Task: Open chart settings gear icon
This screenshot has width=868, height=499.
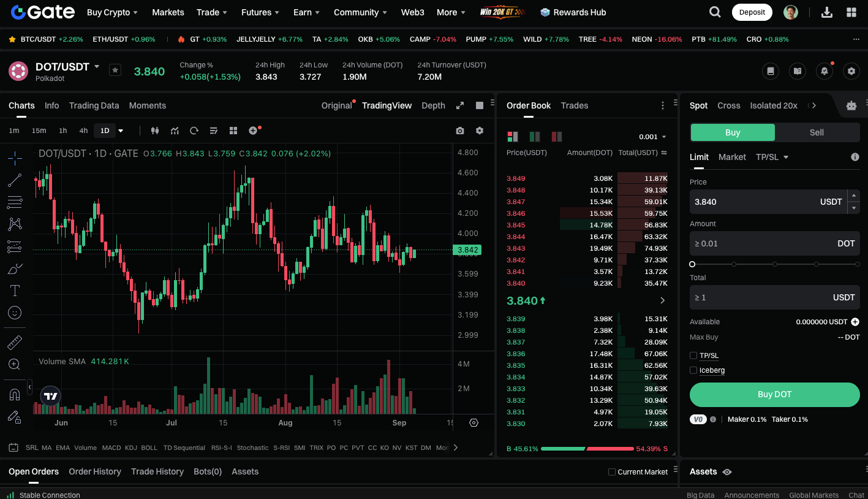Action: tap(480, 131)
